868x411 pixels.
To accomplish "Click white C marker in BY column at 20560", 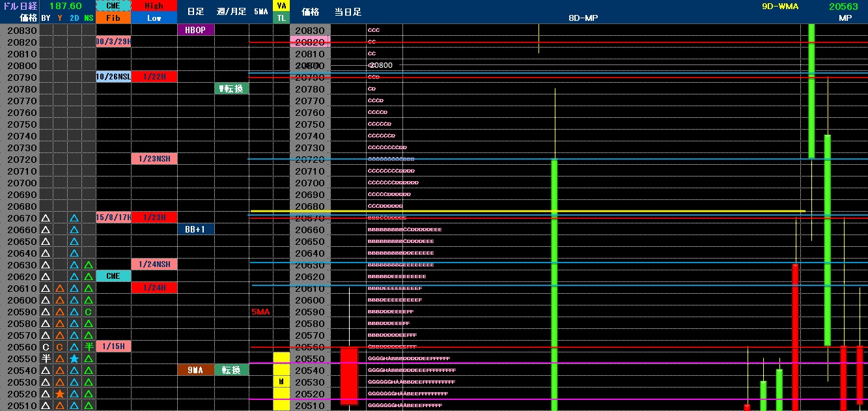I will [x=46, y=347].
